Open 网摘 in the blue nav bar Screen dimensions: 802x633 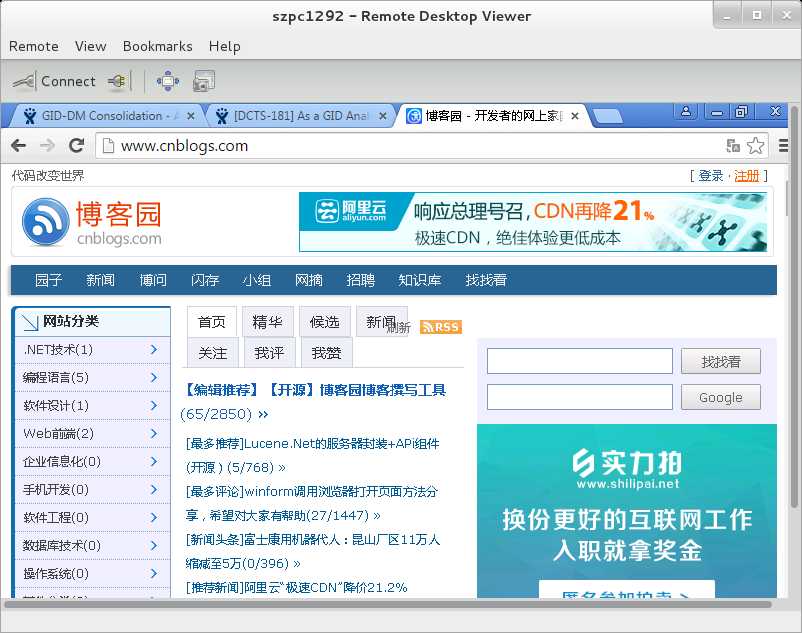[x=308, y=280]
